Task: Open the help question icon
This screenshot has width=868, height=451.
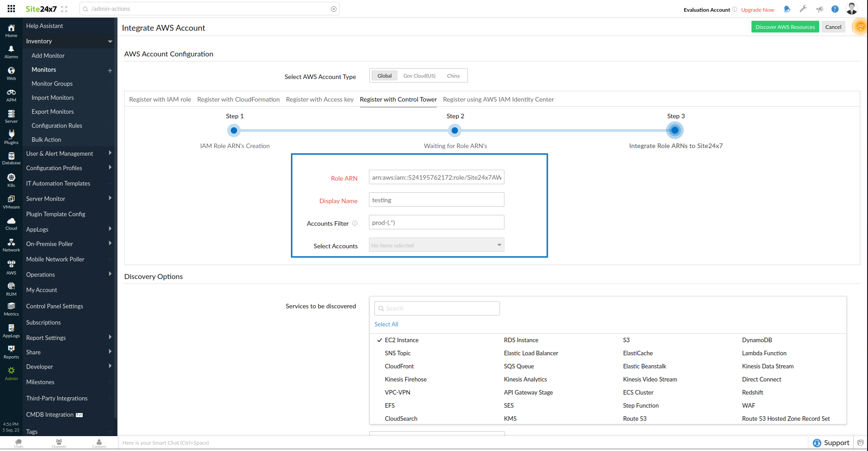Action: [835, 9]
